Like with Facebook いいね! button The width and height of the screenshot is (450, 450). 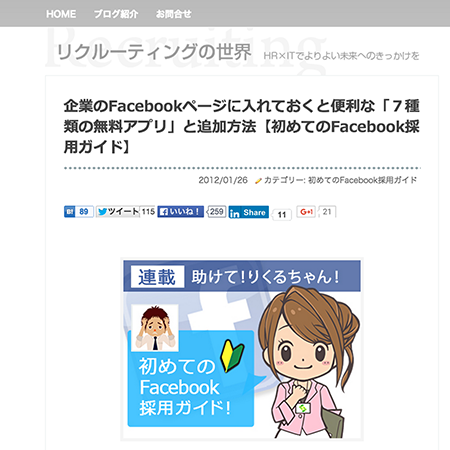coord(180,212)
